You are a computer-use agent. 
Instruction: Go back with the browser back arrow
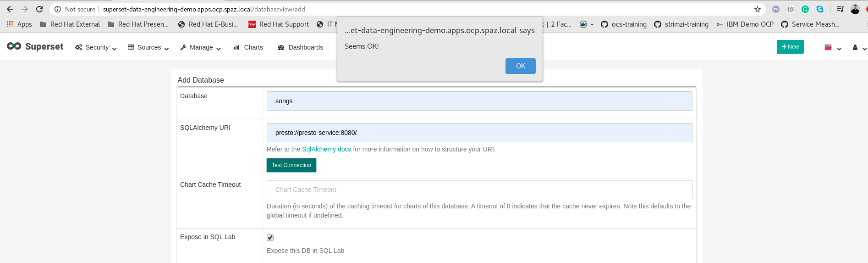pos(10,9)
